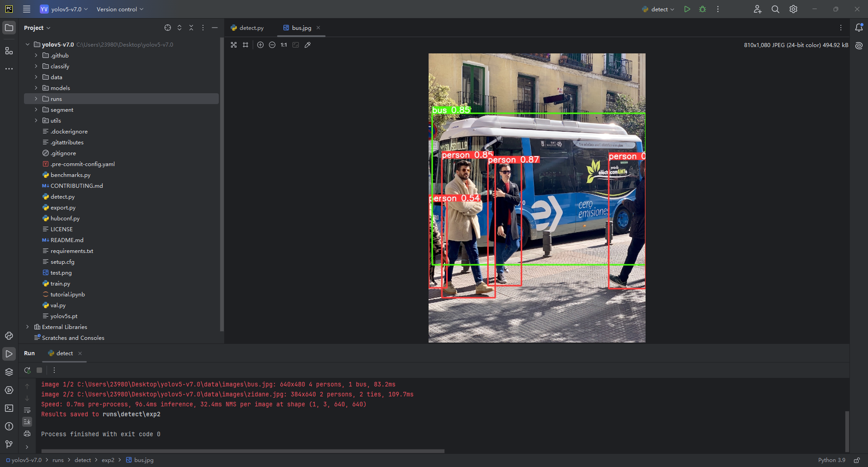Rerun the detect configuration
Viewport: 868px width, 467px height.
[28, 370]
